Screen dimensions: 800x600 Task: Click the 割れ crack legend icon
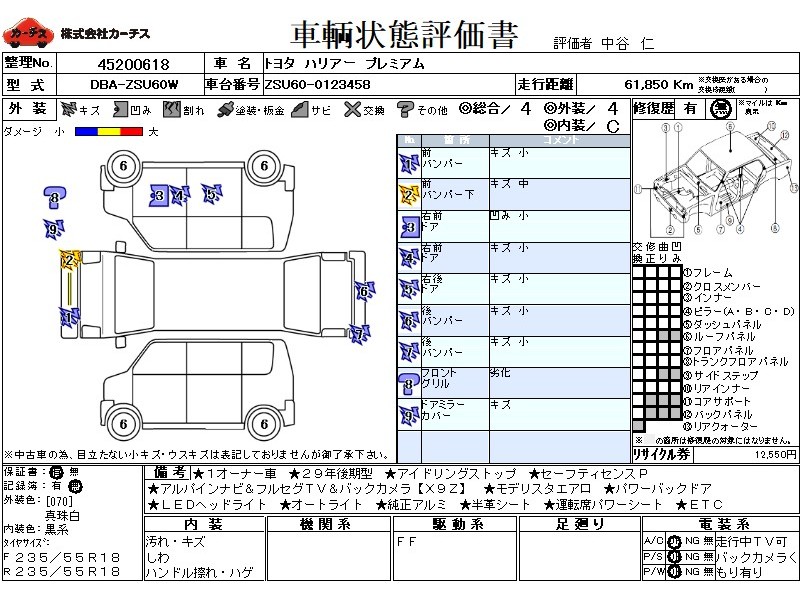172,109
